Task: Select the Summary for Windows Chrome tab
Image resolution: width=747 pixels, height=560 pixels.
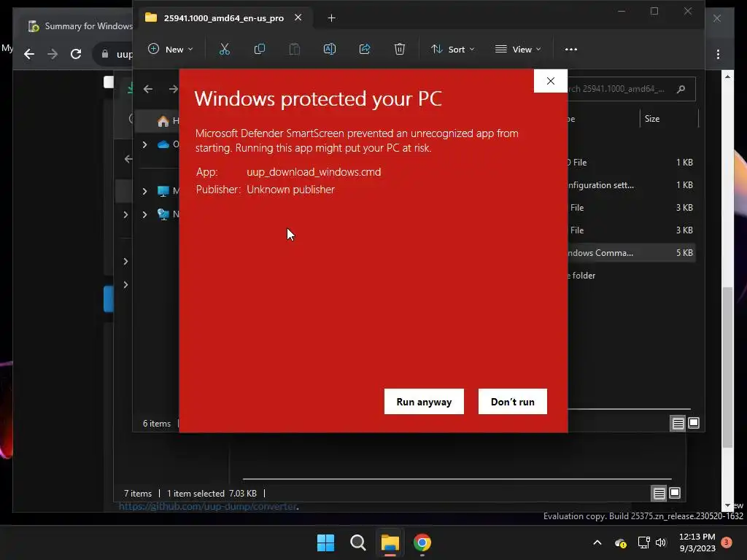Action: pyautogui.click(x=79, y=26)
